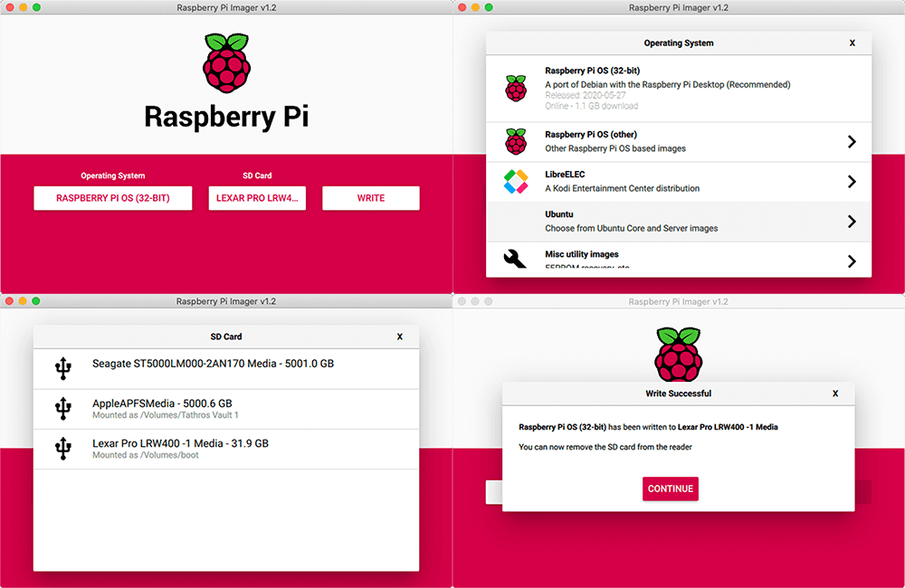Click the WRITE button
Viewport: 905px width, 588px height.
pos(371,198)
